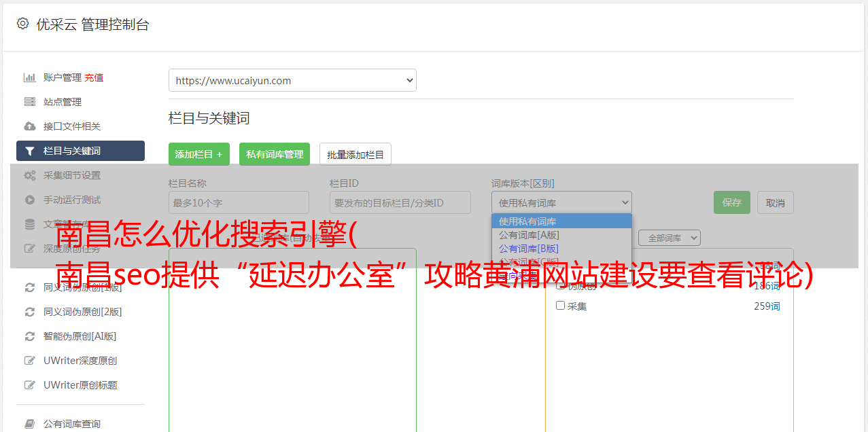Screen dimensions: 868x432
Task: Click the cloud upload icon for 接口文件相关
Action: (x=29, y=126)
